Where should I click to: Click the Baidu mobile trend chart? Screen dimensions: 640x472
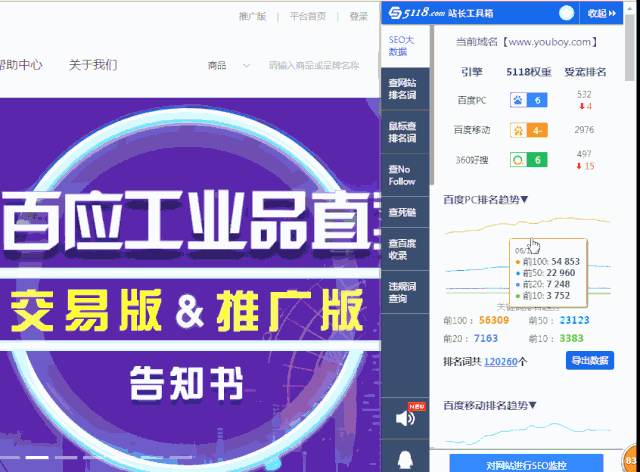tap(528, 434)
